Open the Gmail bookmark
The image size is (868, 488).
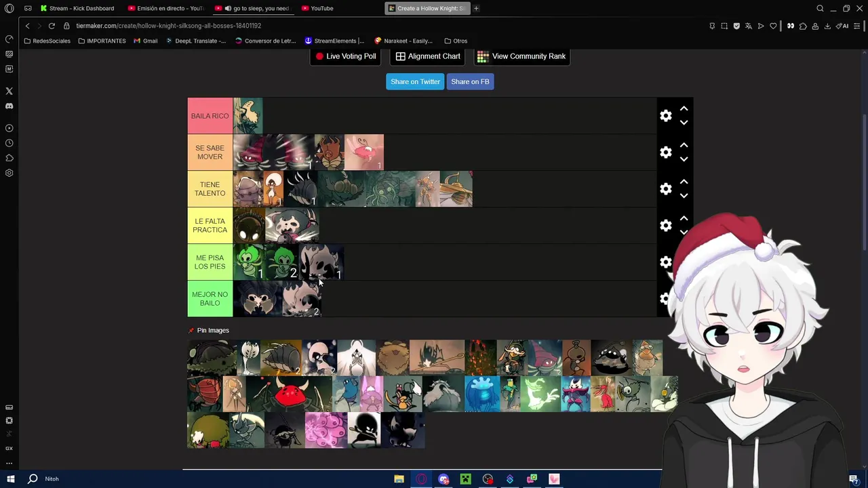145,41
